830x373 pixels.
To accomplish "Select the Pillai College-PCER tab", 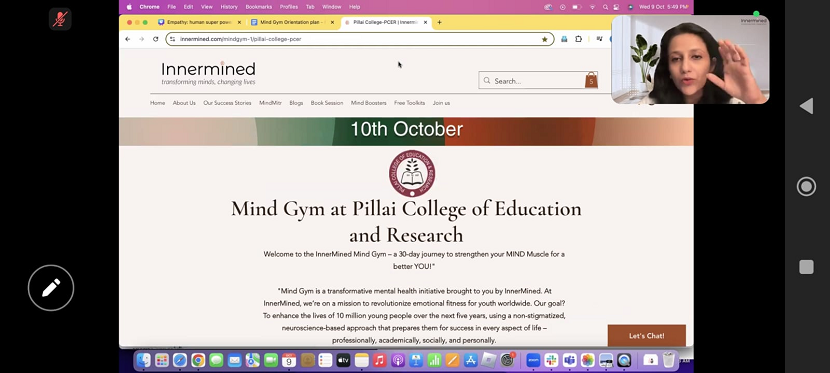I will [385, 22].
